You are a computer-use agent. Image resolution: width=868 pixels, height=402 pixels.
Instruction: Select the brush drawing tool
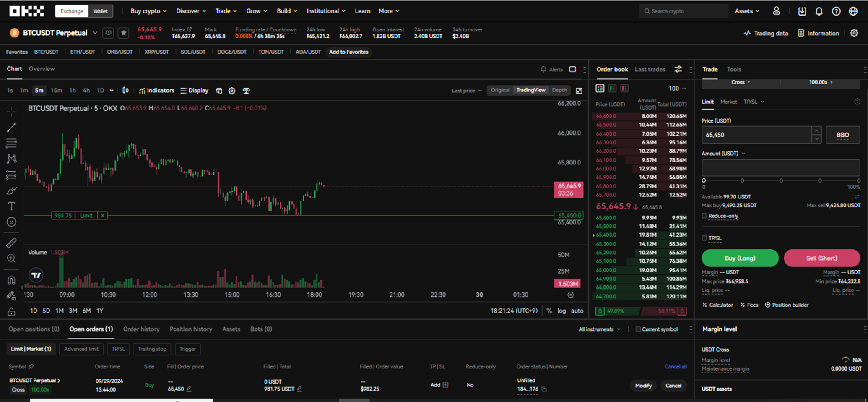[x=11, y=191]
